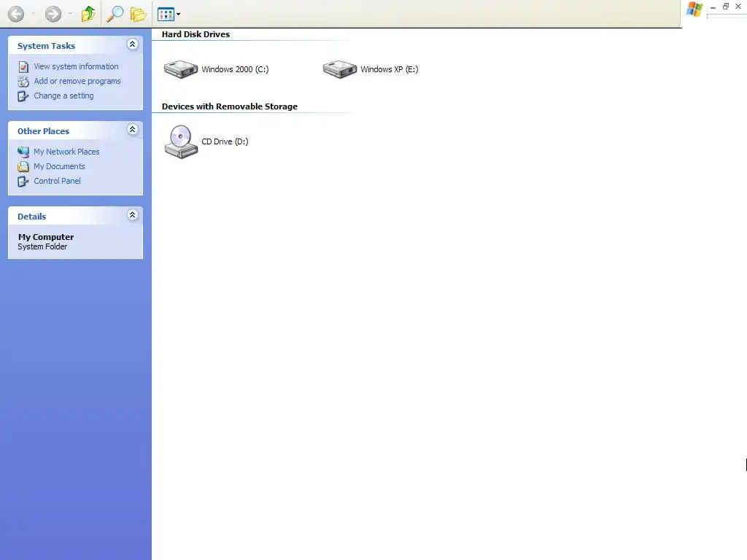
Task: Click the Hard Disk Drives group header
Action: [196, 34]
